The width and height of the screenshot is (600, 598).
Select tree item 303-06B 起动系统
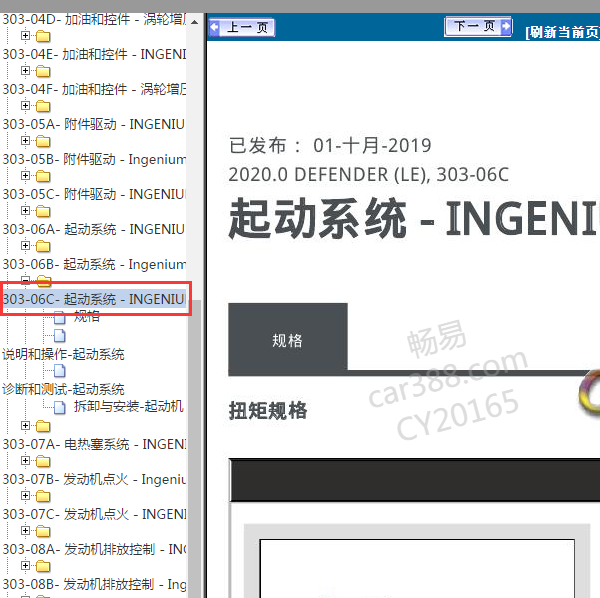[94, 264]
